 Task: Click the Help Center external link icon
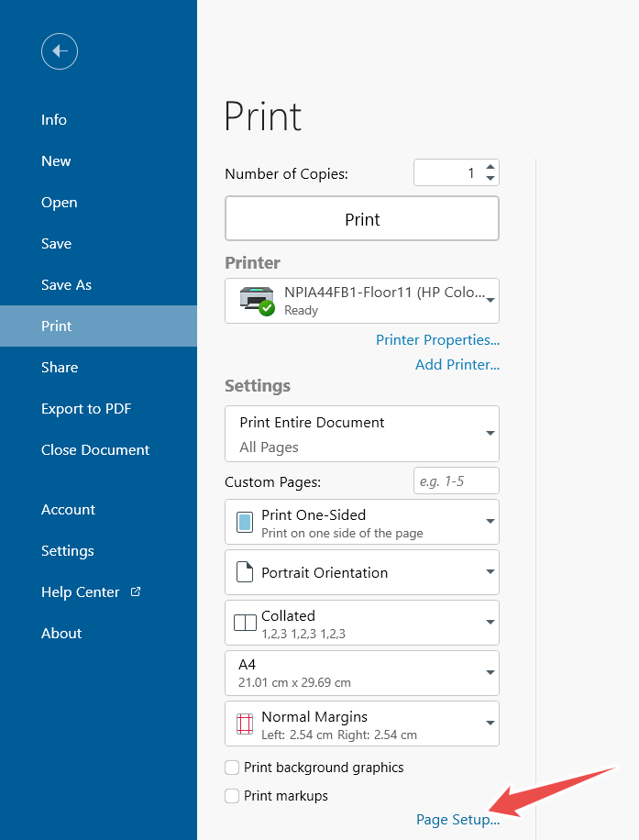136,591
